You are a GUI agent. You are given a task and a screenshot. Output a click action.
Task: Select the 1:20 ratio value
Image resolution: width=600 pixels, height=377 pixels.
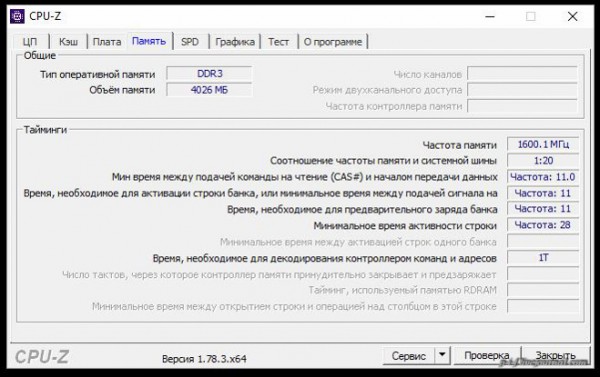click(543, 161)
